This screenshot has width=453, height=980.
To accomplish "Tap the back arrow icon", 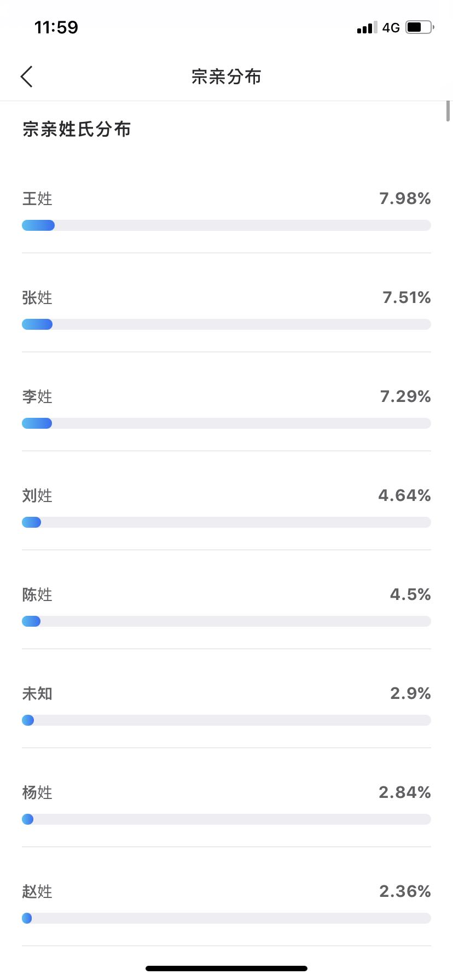I will [27, 77].
